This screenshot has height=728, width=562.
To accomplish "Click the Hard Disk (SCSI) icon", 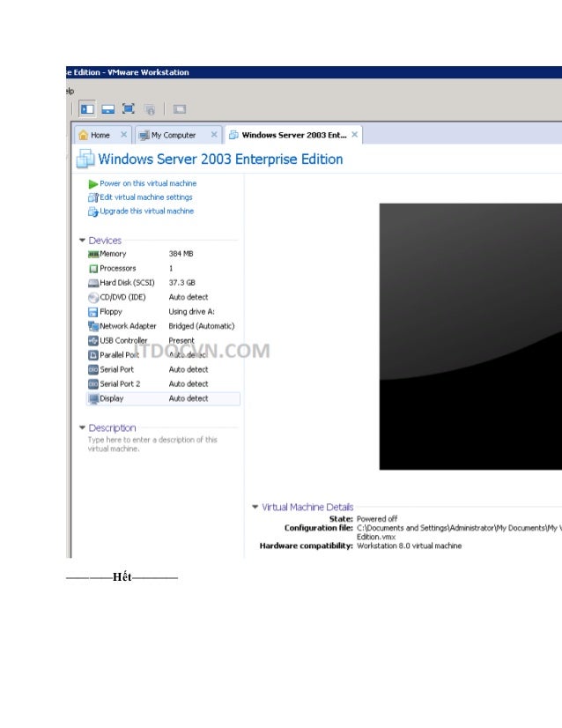I will [x=93, y=283].
